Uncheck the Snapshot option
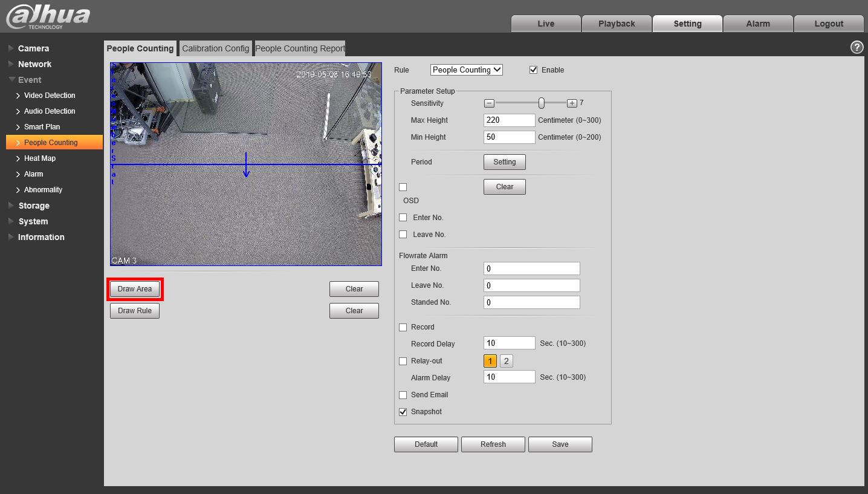The width and height of the screenshot is (868, 494). coord(403,412)
